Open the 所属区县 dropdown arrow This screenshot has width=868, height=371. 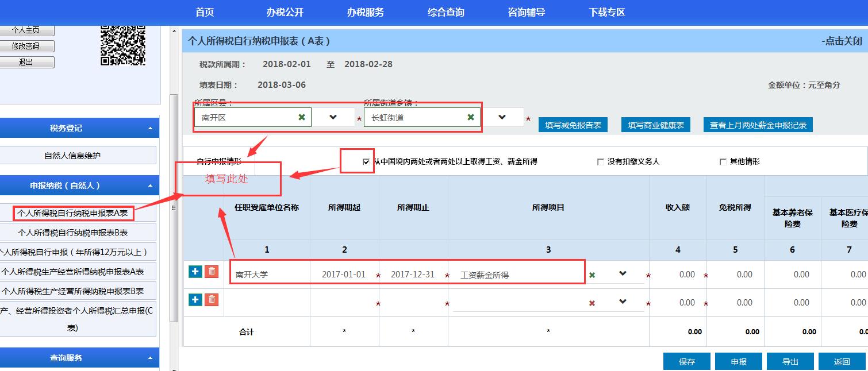click(x=333, y=117)
